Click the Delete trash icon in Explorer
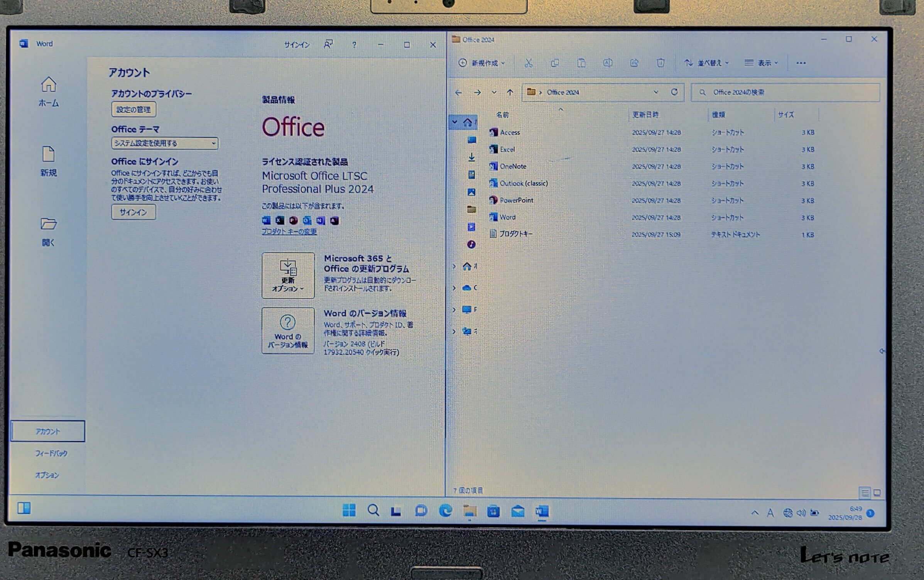 click(660, 63)
